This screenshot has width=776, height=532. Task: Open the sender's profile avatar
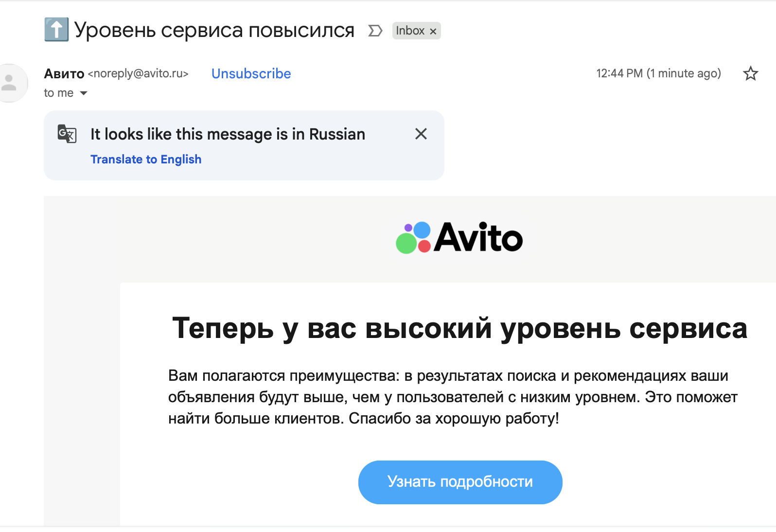(x=11, y=83)
